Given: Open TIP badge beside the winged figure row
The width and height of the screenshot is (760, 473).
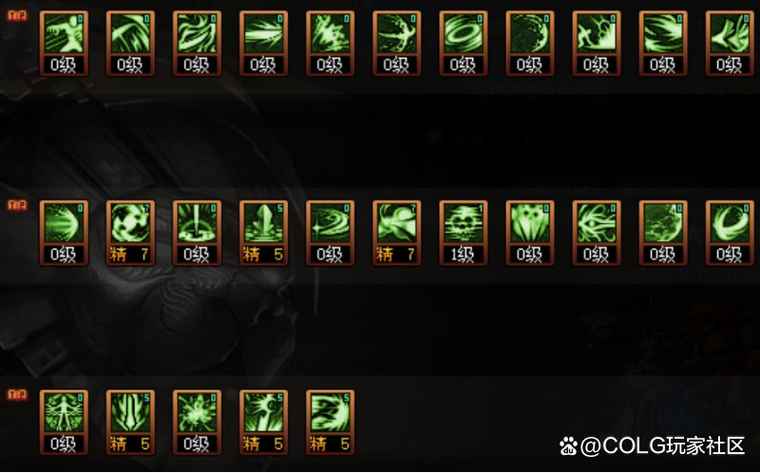Looking at the screenshot, I should [17, 395].
